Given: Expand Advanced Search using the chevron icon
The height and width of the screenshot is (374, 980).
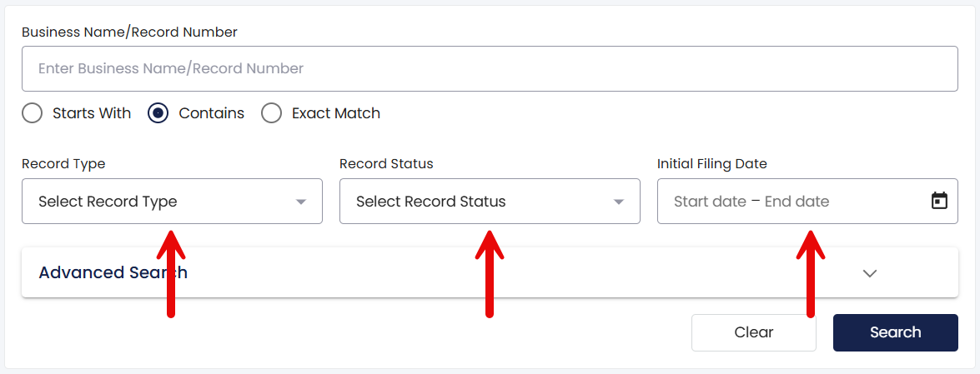Looking at the screenshot, I should 870,273.
